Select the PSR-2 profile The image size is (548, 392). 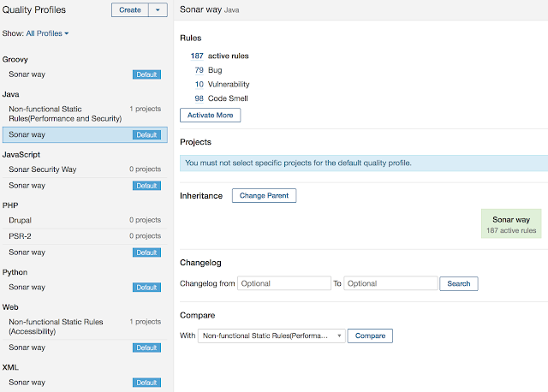(85, 236)
